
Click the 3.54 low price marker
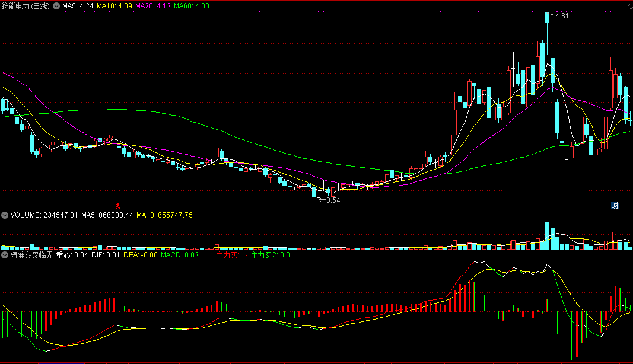[333, 200]
